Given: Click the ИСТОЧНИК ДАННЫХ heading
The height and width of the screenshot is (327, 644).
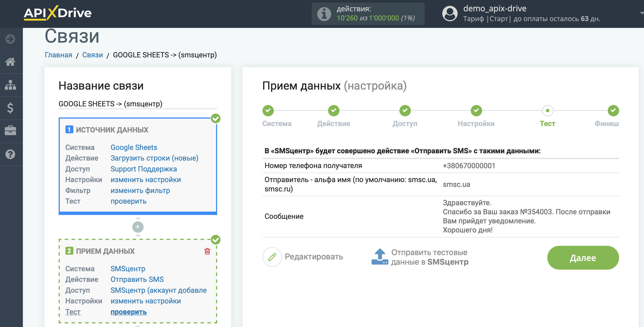Looking at the screenshot, I should pos(112,130).
